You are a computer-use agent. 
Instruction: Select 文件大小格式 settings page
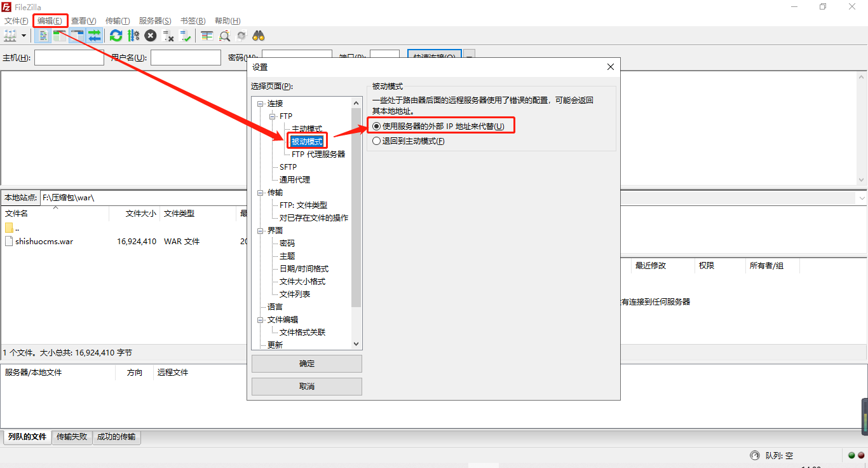[x=302, y=281]
